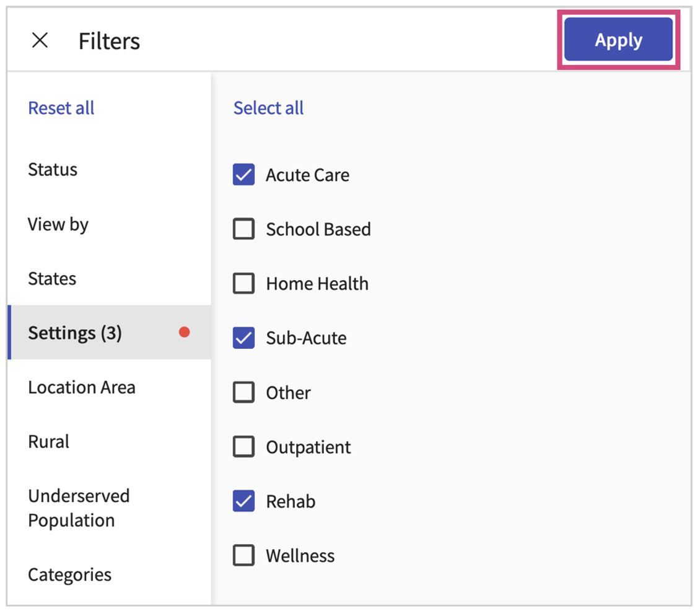Switch to the View by filter
Viewport: 700px width, 611px height.
tap(58, 224)
